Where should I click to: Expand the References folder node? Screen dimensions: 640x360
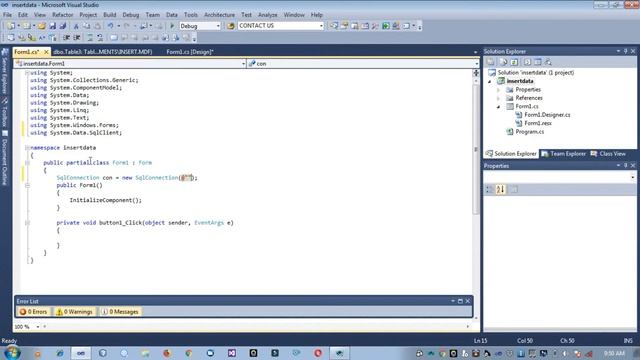point(498,98)
